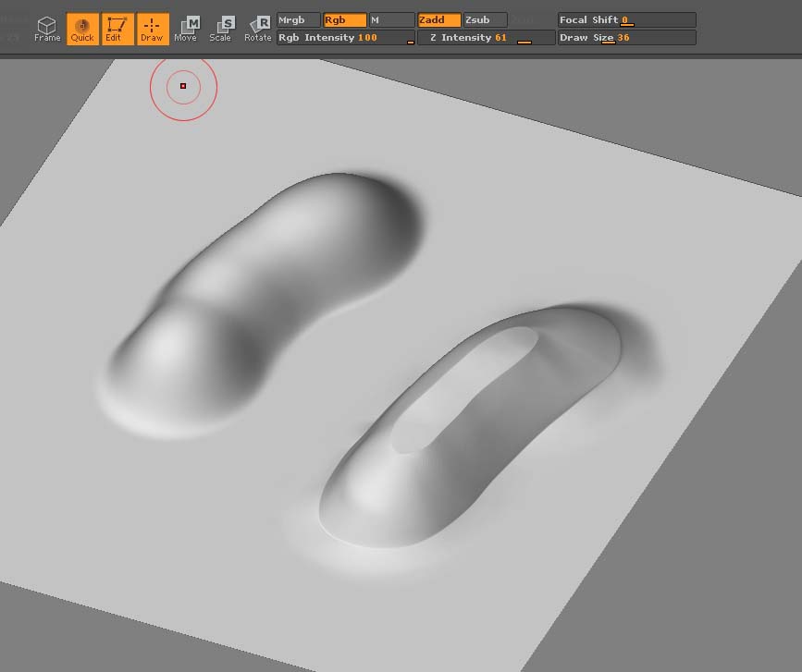Viewport: 802px width, 672px height.
Task: Toggle the Edit mode button
Action: [117, 30]
